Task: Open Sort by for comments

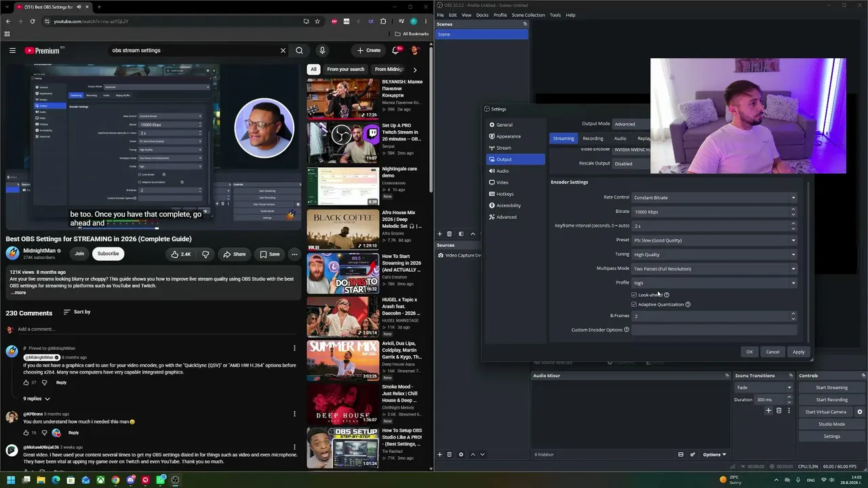Action: tap(77, 312)
